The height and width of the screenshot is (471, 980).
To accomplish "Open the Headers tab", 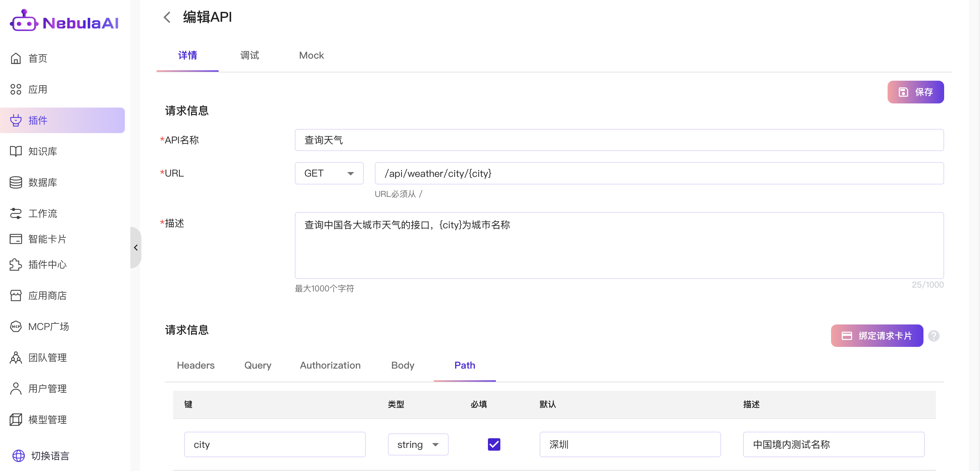I will pyautogui.click(x=196, y=365).
